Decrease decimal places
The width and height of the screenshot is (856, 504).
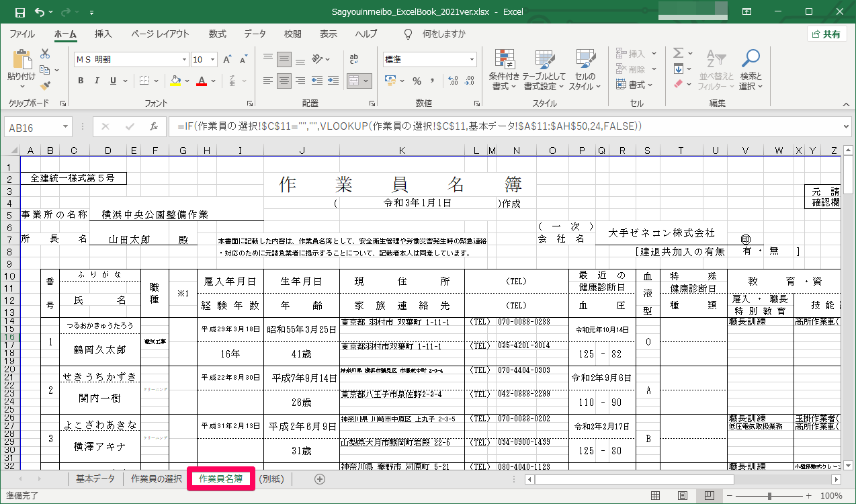coord(469,81)
